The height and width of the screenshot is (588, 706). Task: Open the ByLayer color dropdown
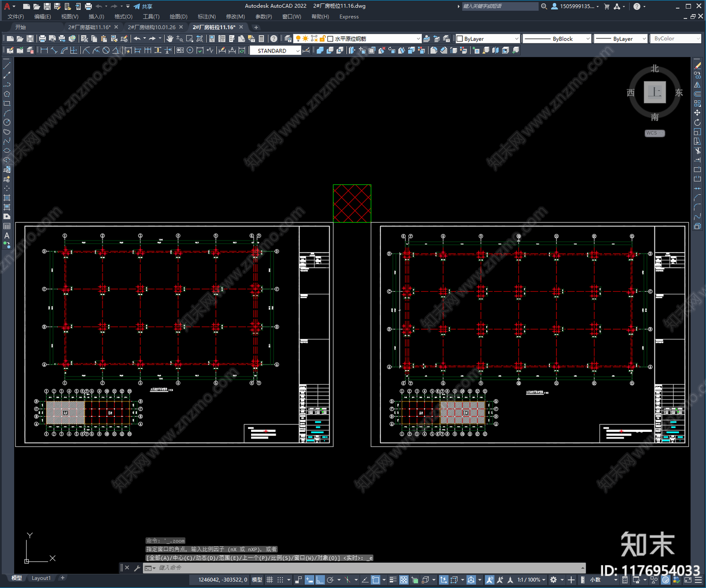(488, 39)
